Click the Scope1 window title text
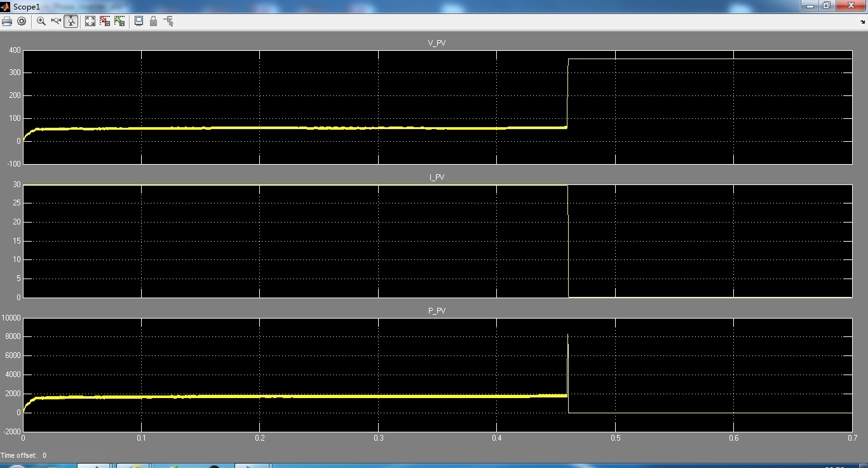This screenshot has height=468, width=868. (x=26, y=6)
